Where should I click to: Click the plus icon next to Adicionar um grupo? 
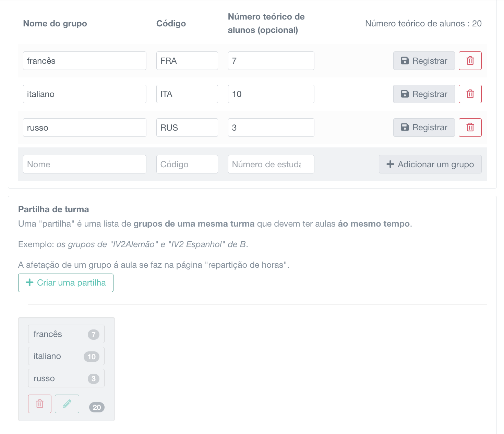coord(391,164)
